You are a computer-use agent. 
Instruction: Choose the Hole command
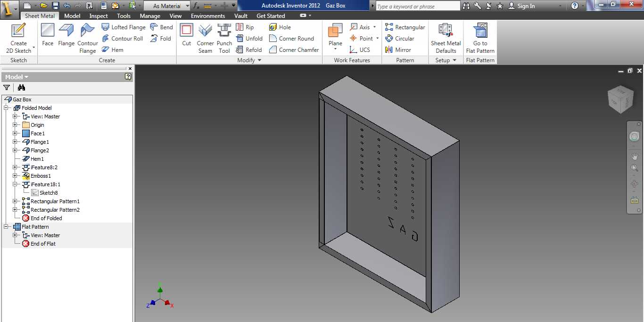[280, 27]
